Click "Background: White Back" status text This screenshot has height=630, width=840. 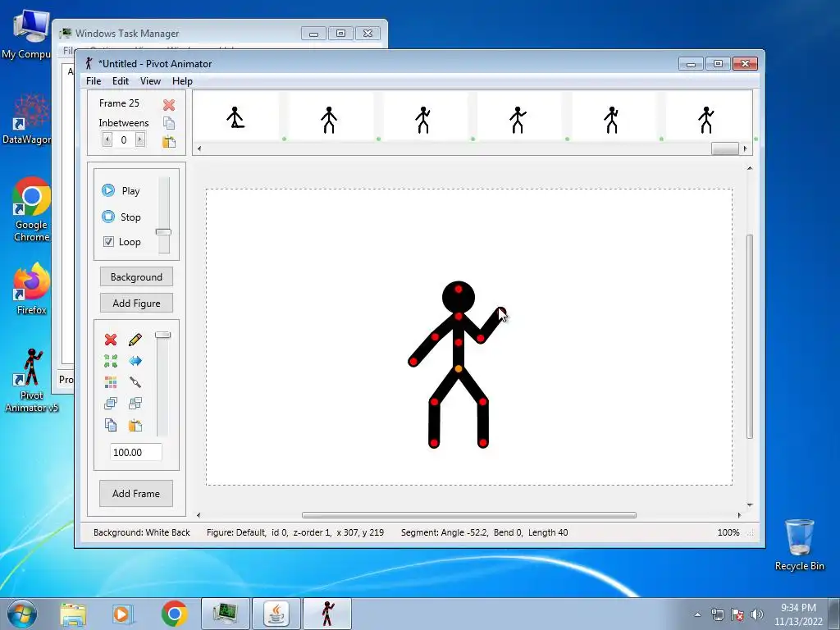click(x=141, y=532)
